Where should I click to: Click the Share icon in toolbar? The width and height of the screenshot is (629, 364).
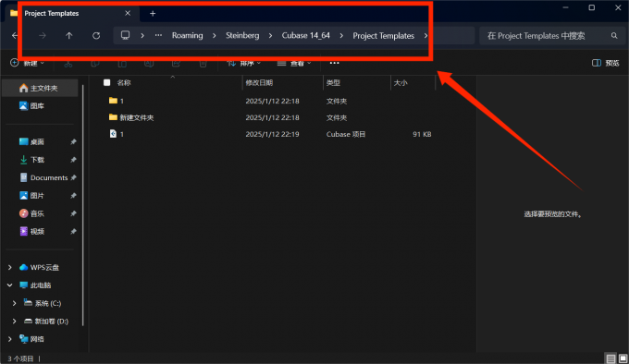pyautogui.click(x=176, y=63)
